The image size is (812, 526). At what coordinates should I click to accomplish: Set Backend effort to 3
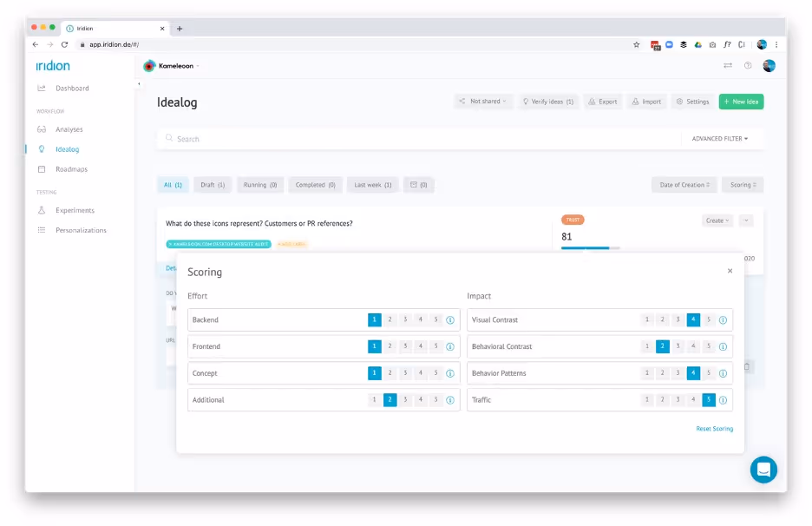click(405, 319)
